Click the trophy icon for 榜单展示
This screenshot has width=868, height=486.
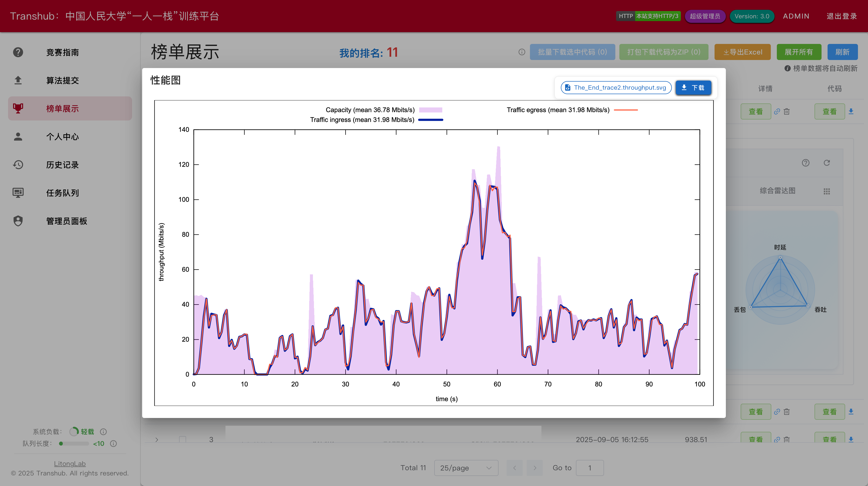pos(18,108)
